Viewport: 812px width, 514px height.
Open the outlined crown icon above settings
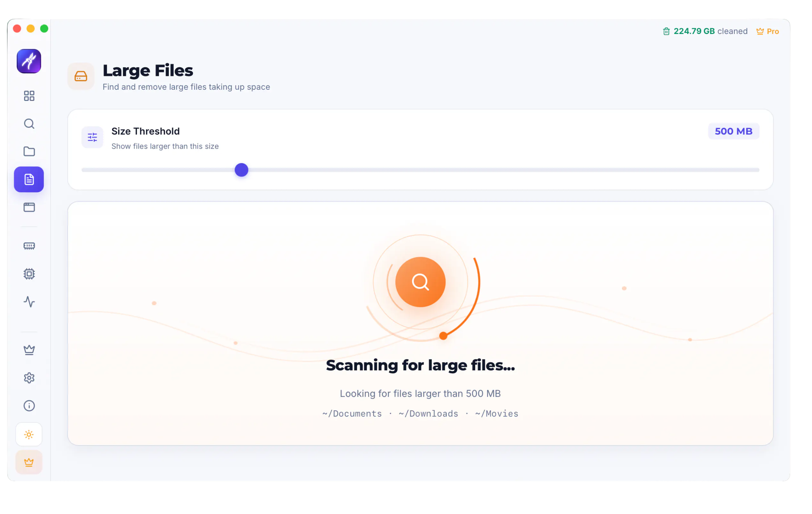(29, 350)
